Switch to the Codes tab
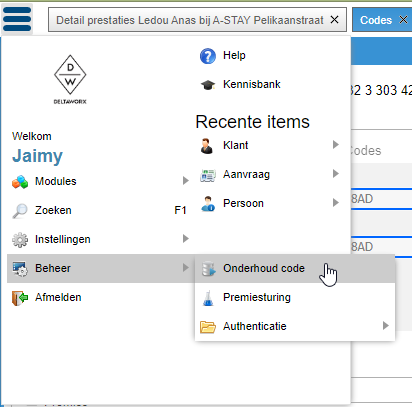Image resolution: width=412 pixels, height=407 pixels. 376,20
